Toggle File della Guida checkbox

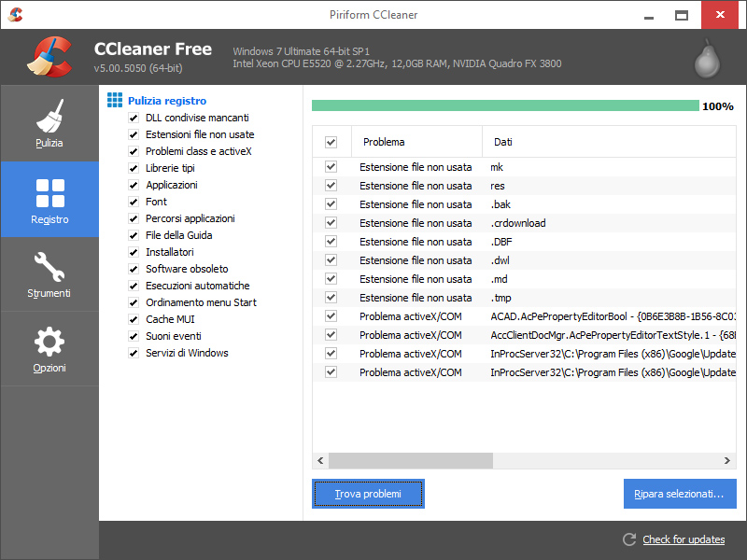click(x=134, y=235)
